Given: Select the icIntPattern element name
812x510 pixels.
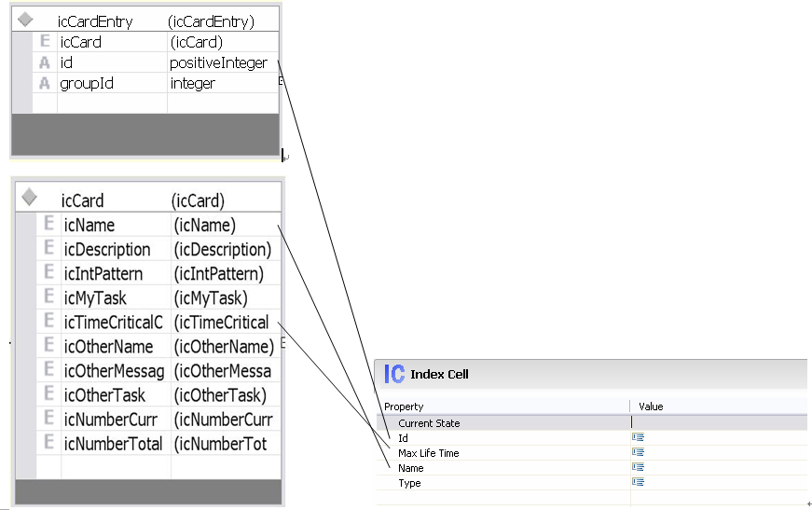Looking at the screenshot, I should (x=103, y=273).
